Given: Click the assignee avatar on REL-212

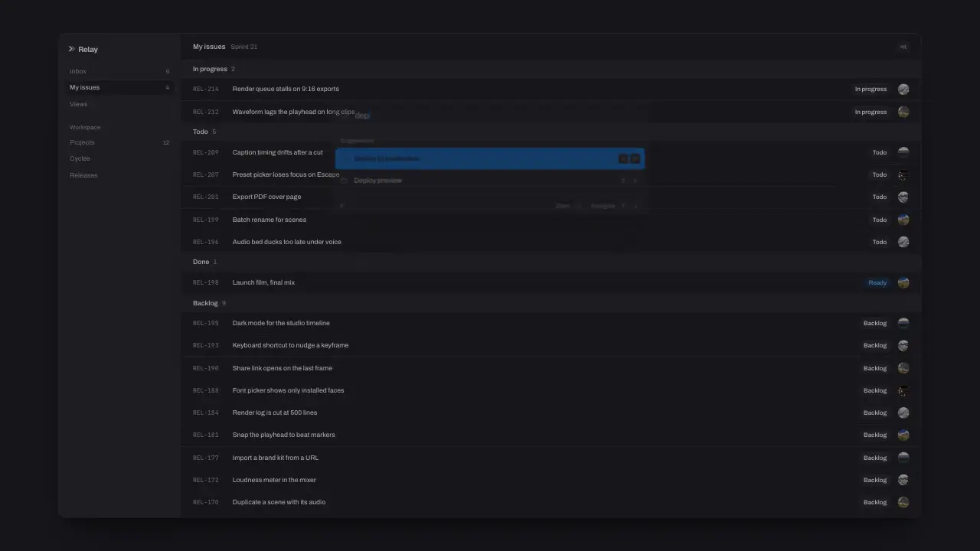Looking at the screenshot, I should point(903,112).
